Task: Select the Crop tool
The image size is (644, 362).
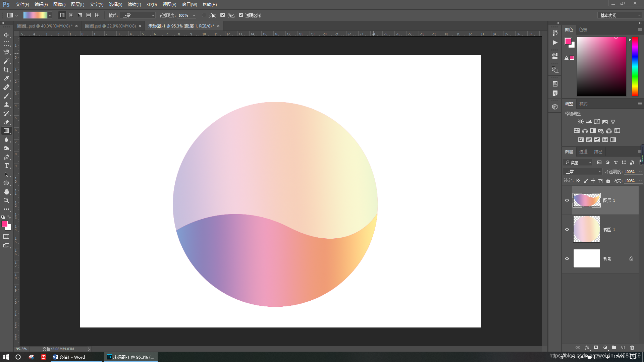Action: [x=6, y=70]
